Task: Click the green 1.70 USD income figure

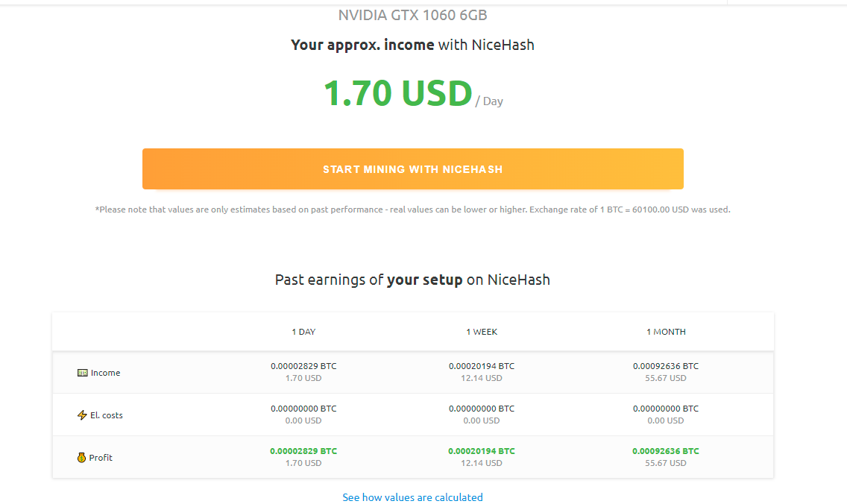Action: click(x=395, y=93)
